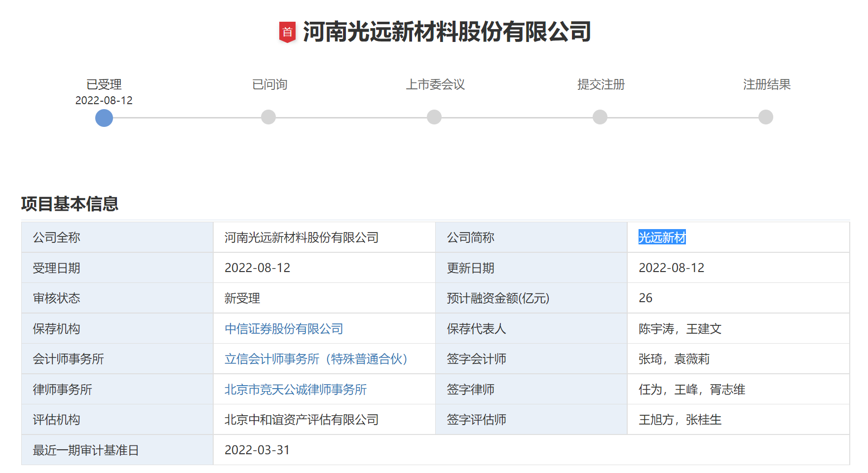The height and width of the screenshot is (473, 868).
Task: Click the signing appraisers 王旭方，张桂生
Action: [680, 420]
